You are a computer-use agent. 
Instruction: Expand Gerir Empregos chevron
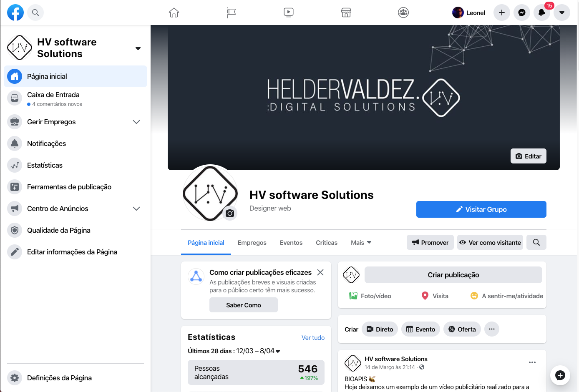tap(136, 122)
